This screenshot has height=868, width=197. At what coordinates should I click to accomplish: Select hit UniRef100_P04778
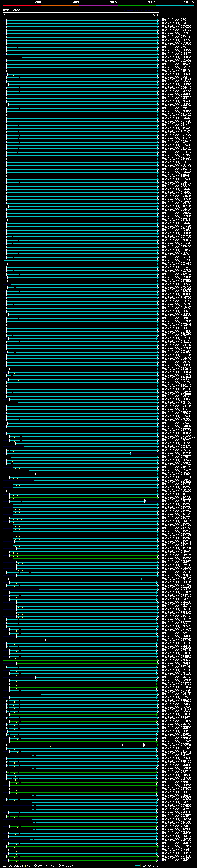click(176, 23)
